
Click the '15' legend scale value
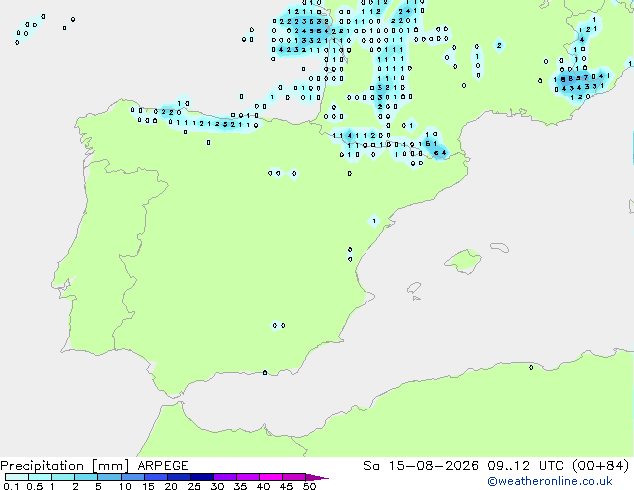pyautogui.click(x=148, y=486)
